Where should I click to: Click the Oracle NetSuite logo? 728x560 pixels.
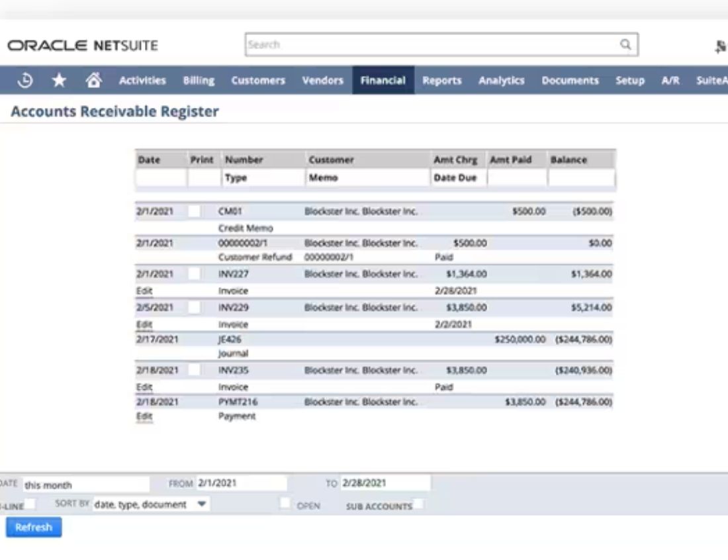(83, 46)
